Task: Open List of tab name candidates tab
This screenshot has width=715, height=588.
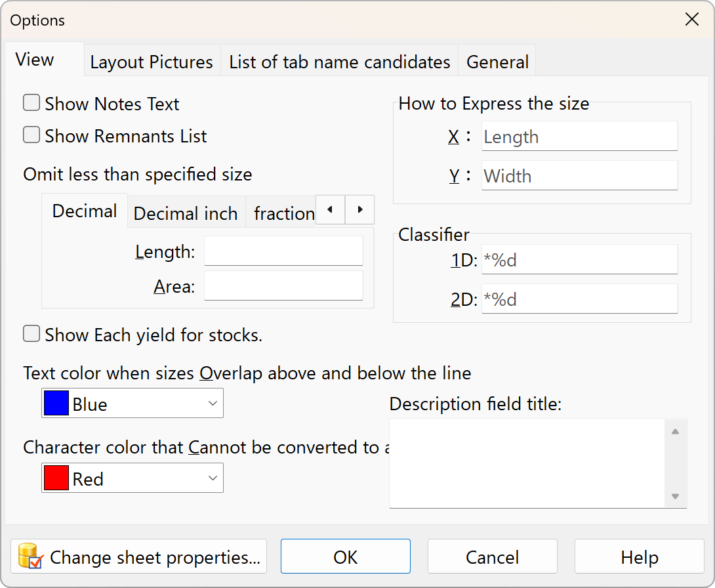Action: coord(339,62)
